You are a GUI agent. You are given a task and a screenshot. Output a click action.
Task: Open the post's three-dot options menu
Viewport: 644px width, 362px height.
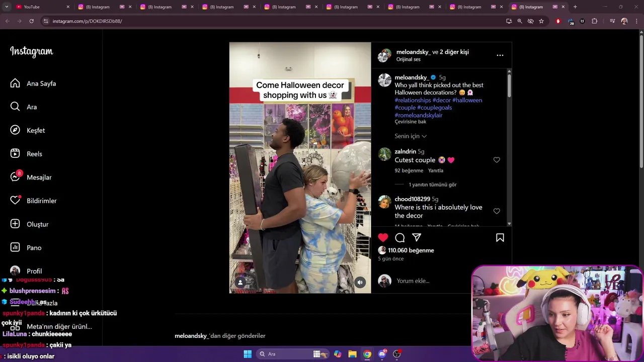500,55
